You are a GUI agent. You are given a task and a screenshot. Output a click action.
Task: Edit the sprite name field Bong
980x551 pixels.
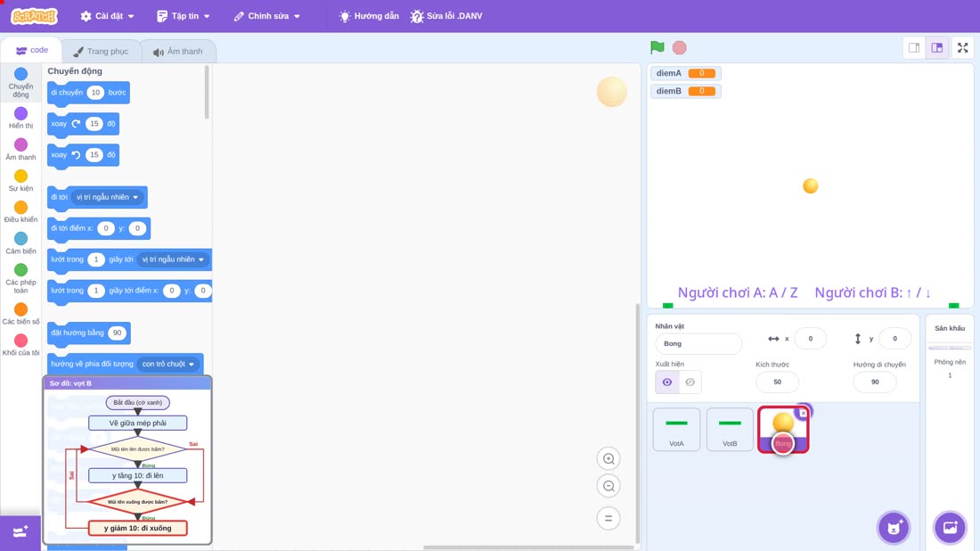698,343
